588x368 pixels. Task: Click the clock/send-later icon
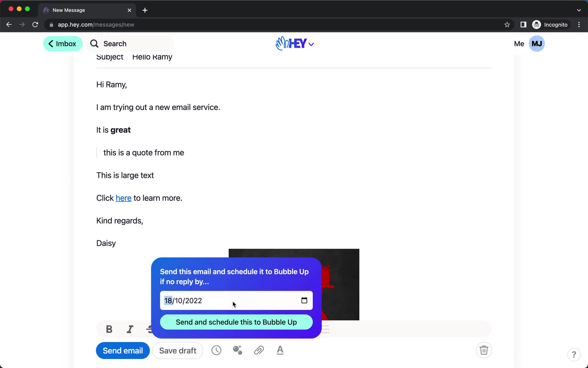coord(216,350)
